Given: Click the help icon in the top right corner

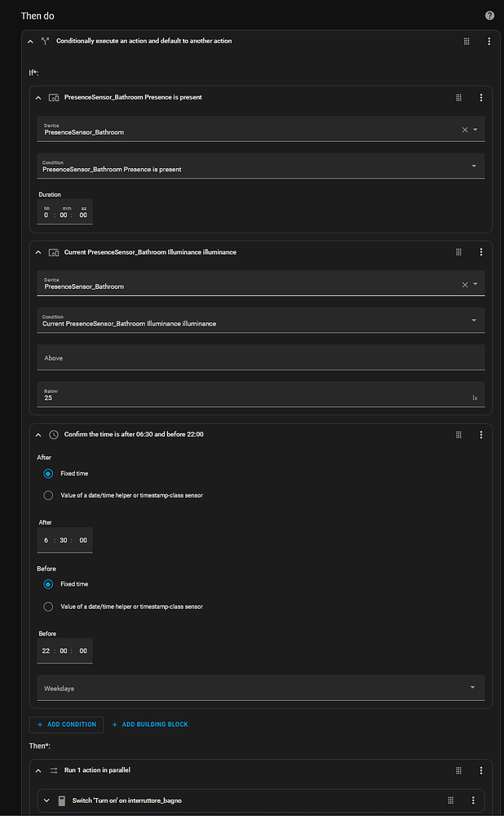Looking at the screenshot, I should 489,15.
